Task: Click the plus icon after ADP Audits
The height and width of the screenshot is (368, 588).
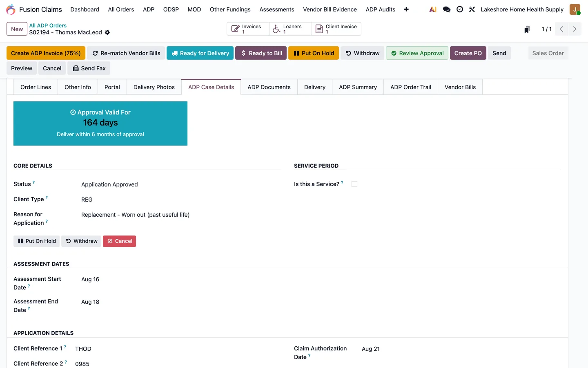Action: 406,9
